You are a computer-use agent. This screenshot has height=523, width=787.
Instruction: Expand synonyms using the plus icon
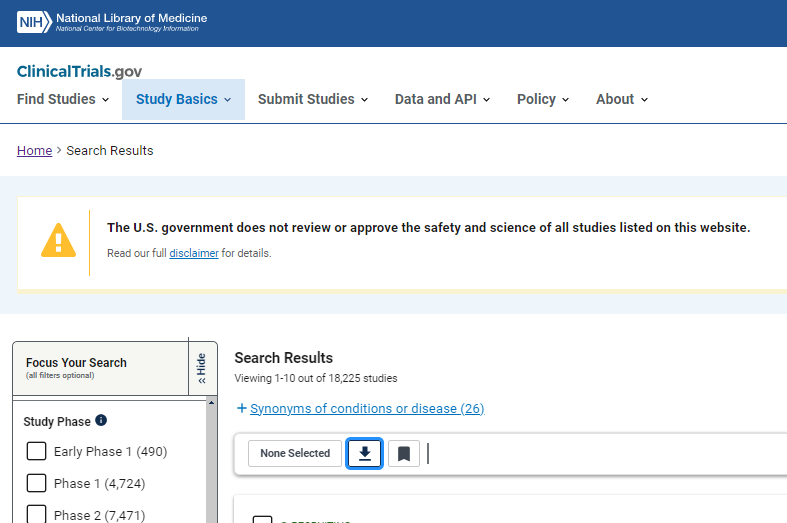tap(242, 408)
